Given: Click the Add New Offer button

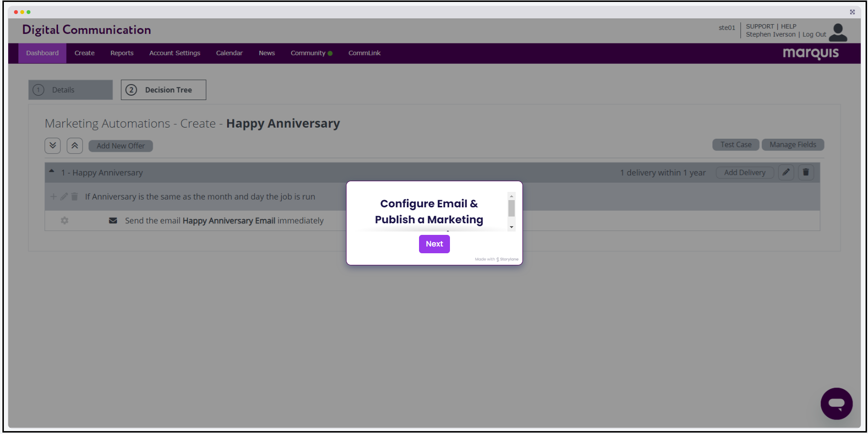Looking at the screenshot, I should coord(120,146).
